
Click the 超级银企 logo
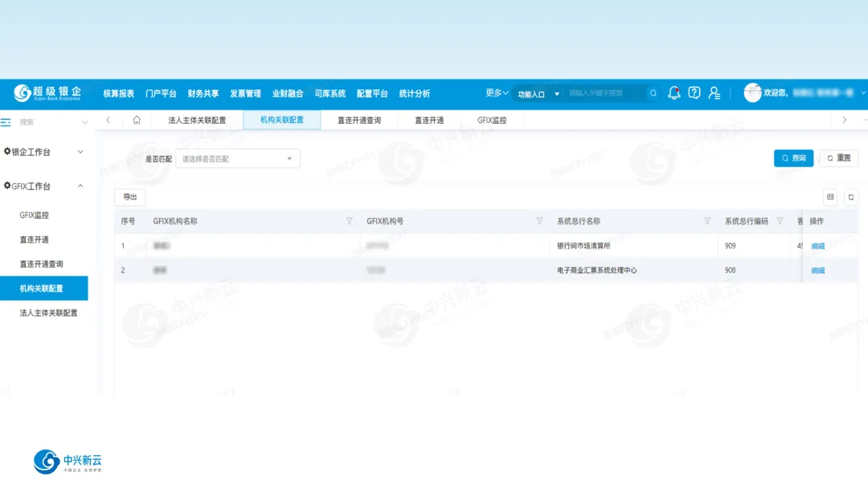[47, 93]
